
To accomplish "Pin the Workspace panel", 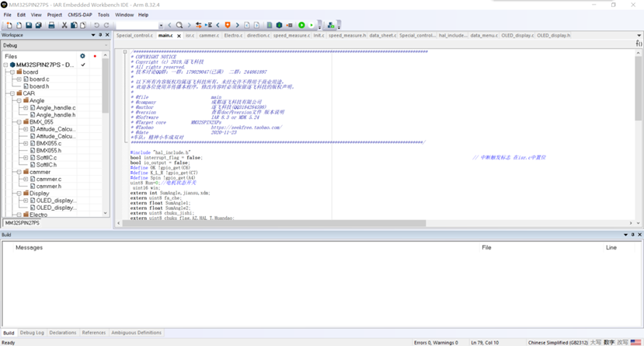I will [100, 35].
